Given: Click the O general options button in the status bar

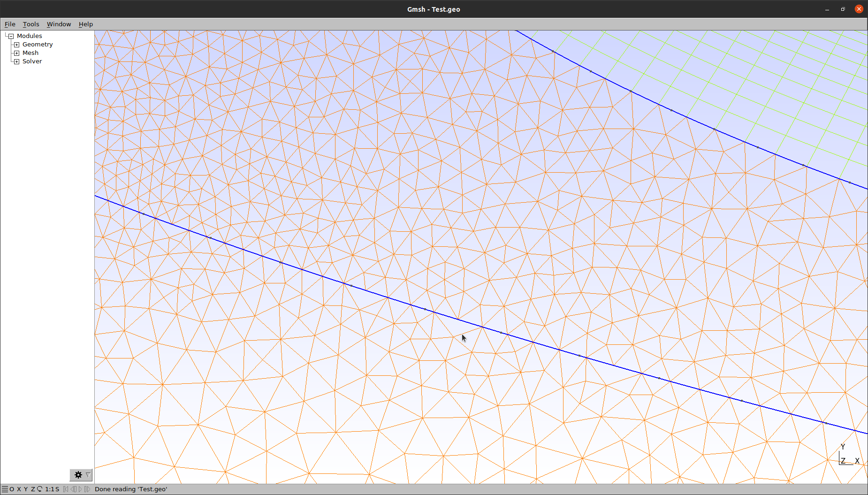Looking at the screenshot, I should point(12,489).
